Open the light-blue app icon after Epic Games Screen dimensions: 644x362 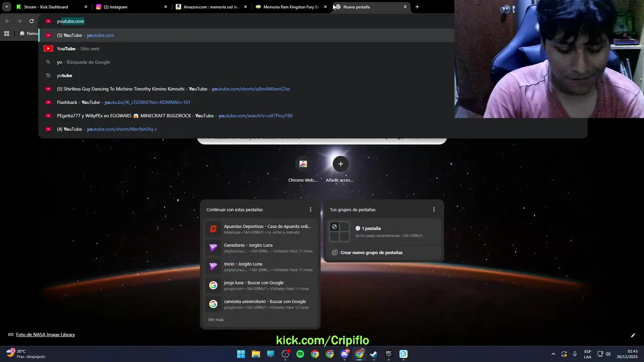(x=404, y=354)
